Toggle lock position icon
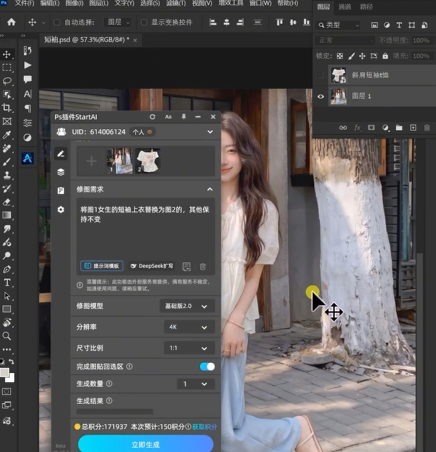The height and width of the screenshot is (452, 436). tap(362, 56)
